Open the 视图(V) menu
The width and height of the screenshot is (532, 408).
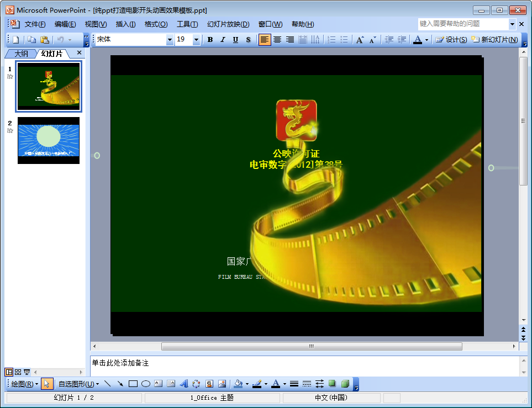coord(96,24)
